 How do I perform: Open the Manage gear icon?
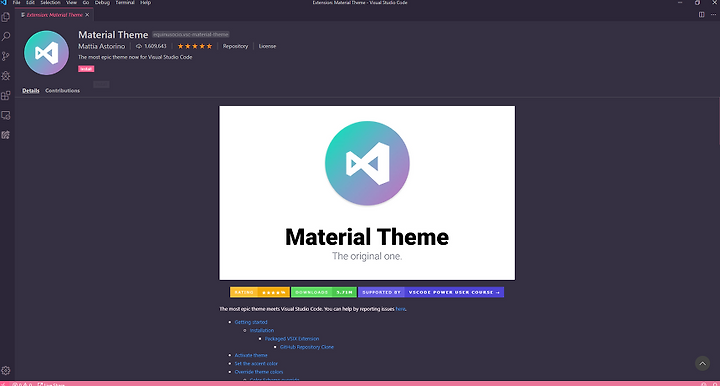(6, 370)
